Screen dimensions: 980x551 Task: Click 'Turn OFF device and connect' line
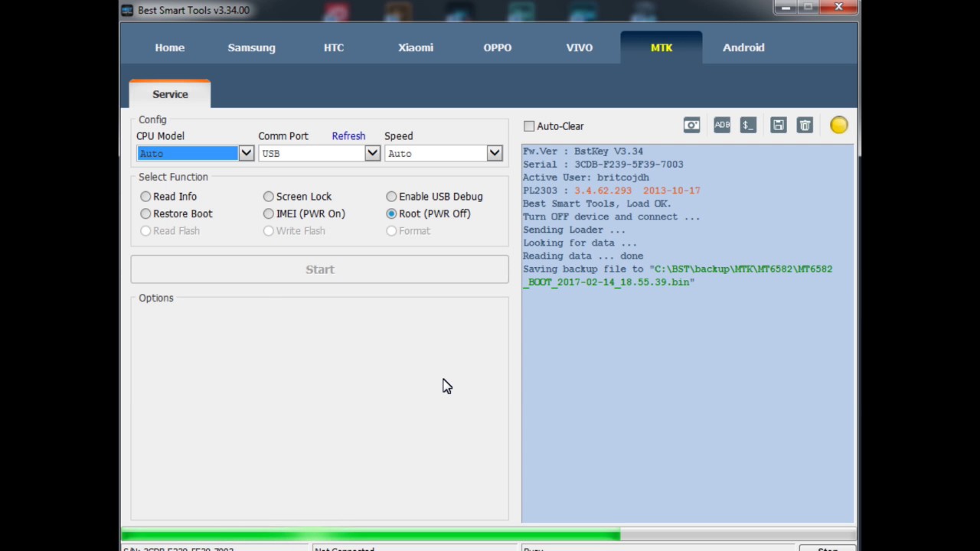(611, 217)
